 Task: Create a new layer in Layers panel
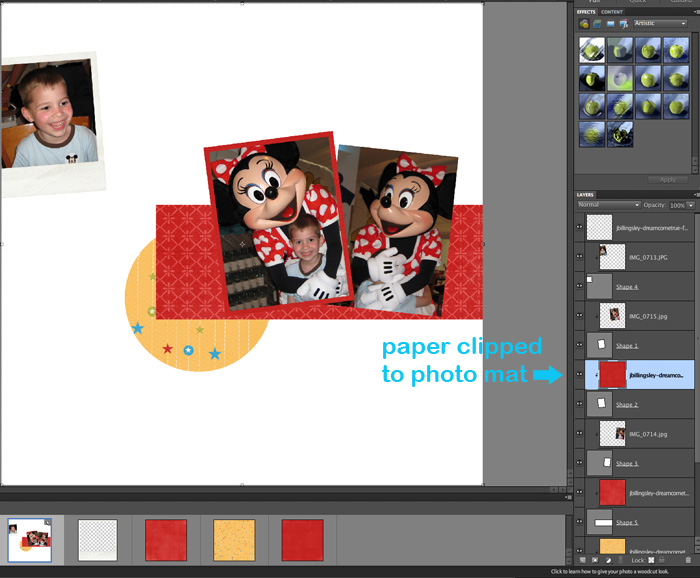tap(583, 560)
